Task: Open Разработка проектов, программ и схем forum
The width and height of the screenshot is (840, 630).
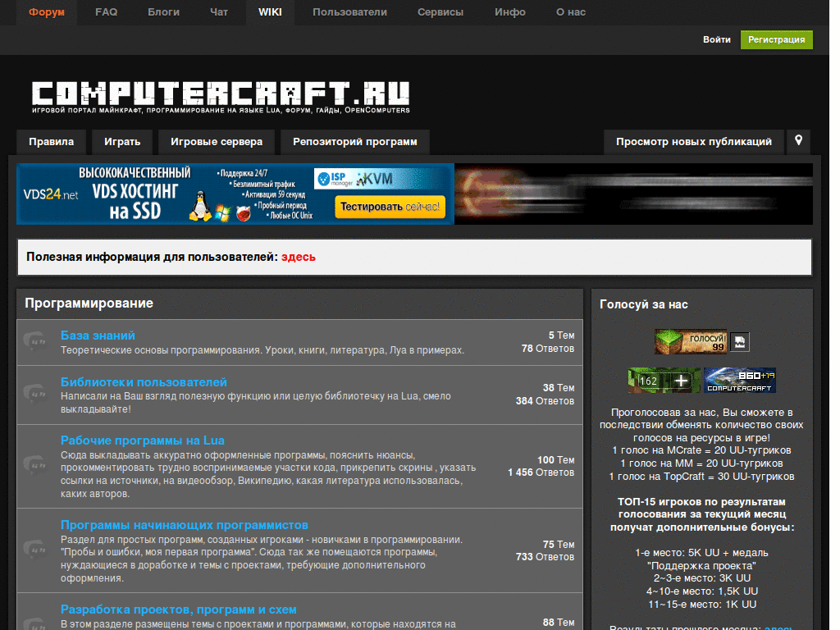Action: coord(178,609)
